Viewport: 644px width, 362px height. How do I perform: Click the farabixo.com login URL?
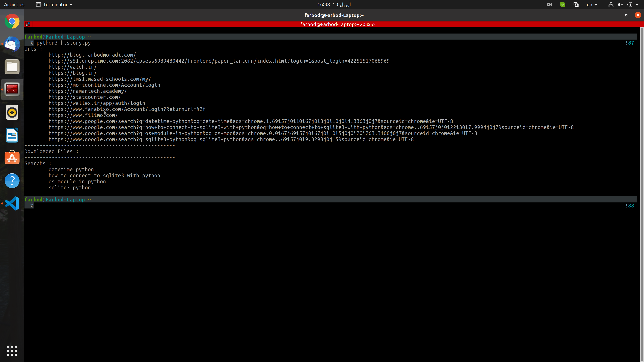point(127,109)
